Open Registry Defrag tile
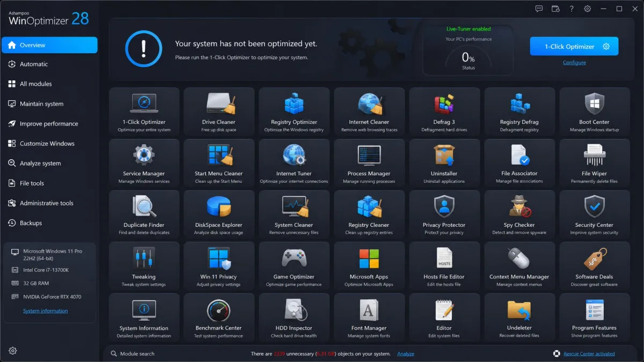The image size is (644, 362). point(519,112)
